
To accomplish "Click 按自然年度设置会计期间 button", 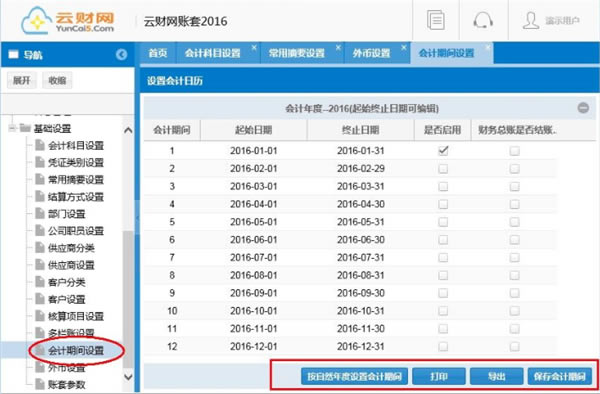I will [354, 377].
